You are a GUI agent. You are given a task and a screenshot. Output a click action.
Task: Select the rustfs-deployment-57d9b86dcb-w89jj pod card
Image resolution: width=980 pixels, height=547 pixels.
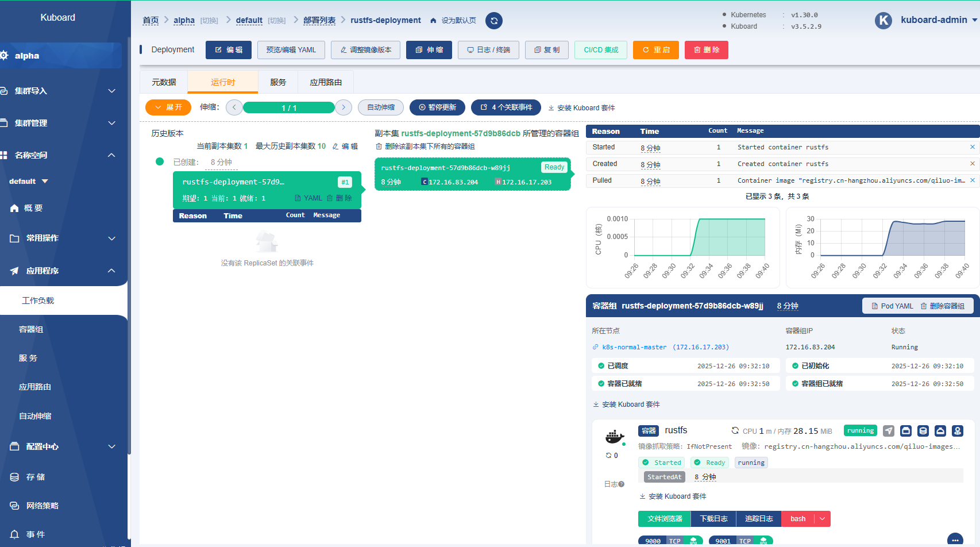472,174
